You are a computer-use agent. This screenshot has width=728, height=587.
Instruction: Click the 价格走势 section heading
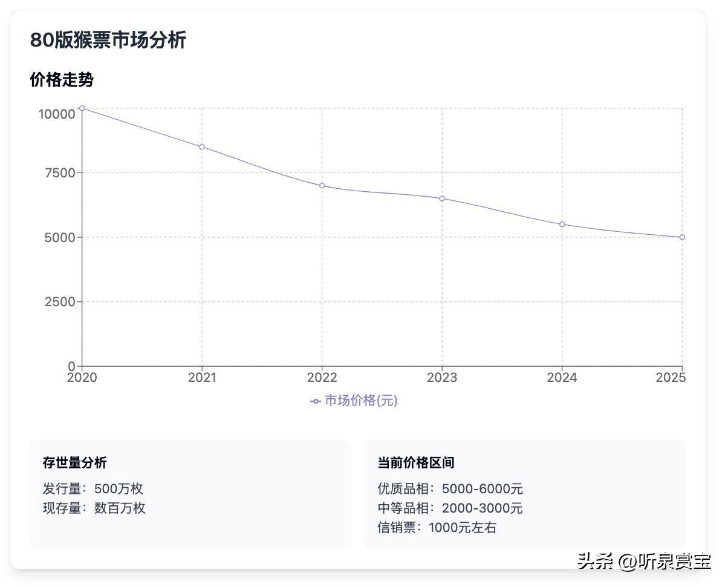pos(62,80)
